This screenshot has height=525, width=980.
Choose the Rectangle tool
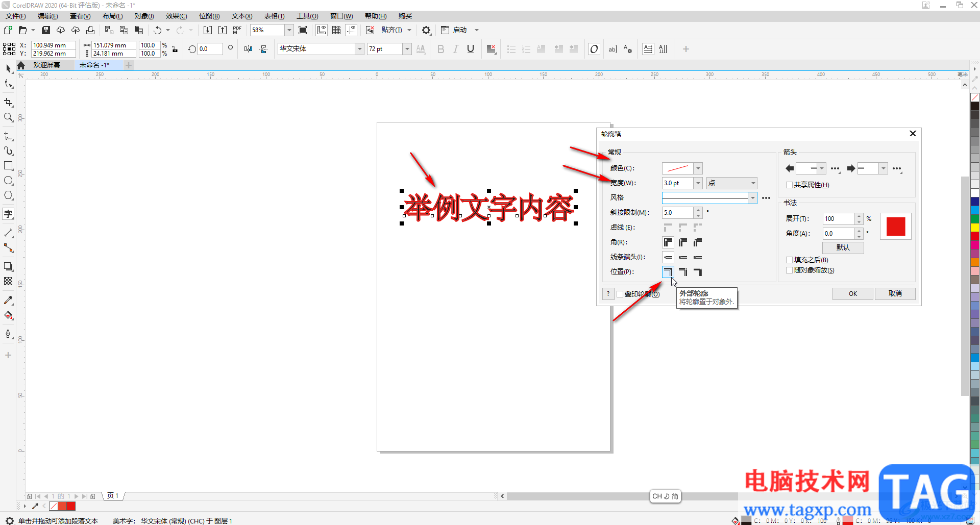tap(8, 166)
